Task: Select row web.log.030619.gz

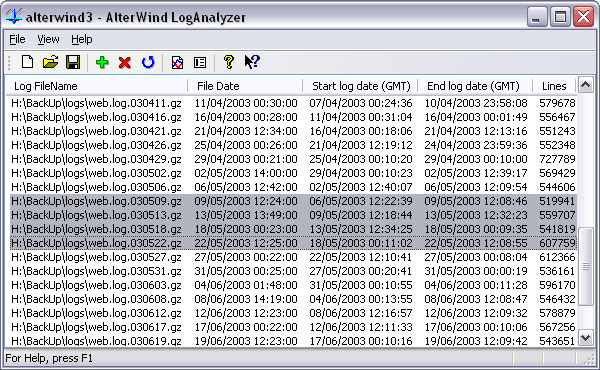Action: tap(293, 341)
